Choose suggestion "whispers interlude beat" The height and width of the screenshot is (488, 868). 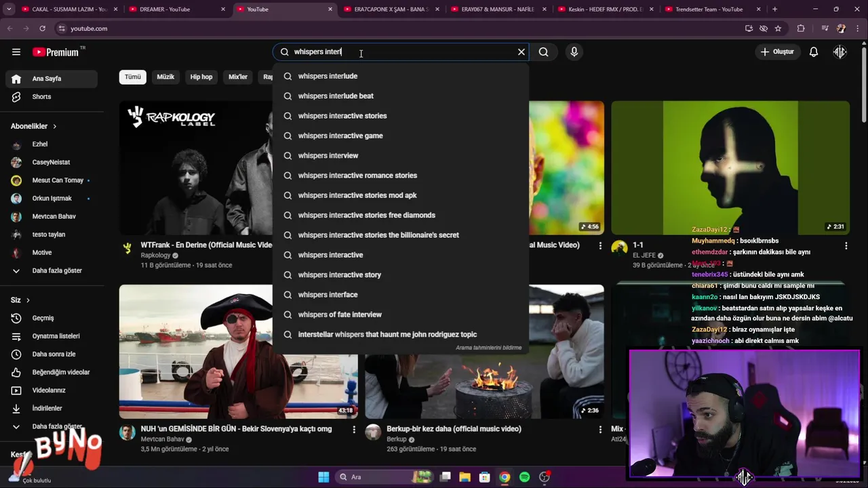(401, 96)
